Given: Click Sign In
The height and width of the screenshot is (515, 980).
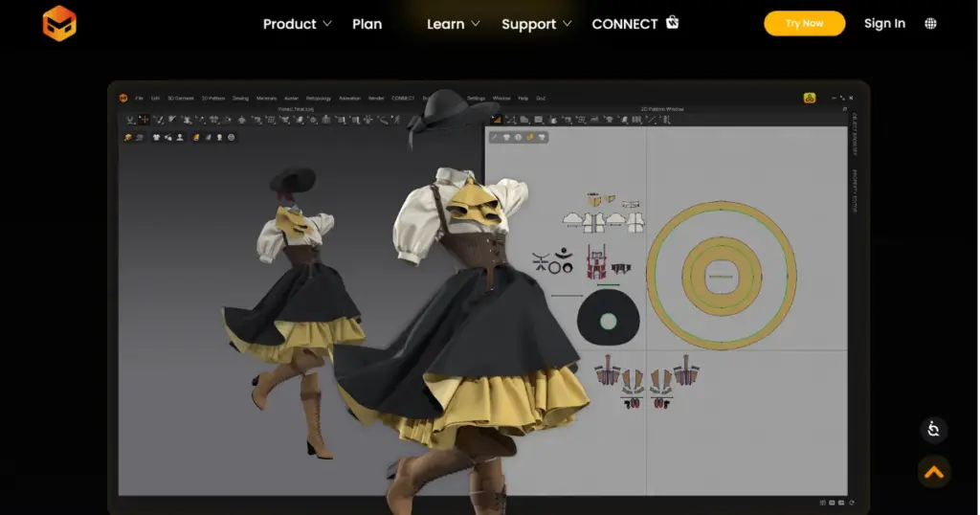Looking at the screenshot, I should [884, 24].
